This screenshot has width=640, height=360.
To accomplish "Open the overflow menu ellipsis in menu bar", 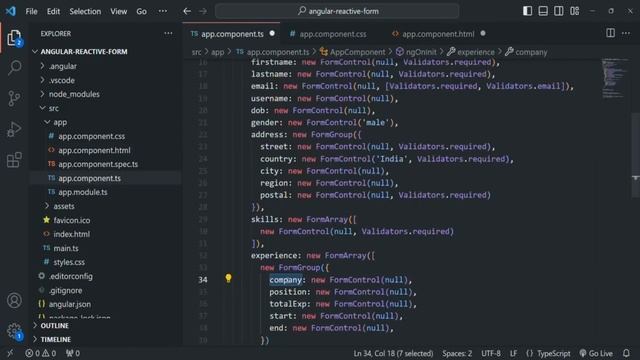I will [163, 11].
